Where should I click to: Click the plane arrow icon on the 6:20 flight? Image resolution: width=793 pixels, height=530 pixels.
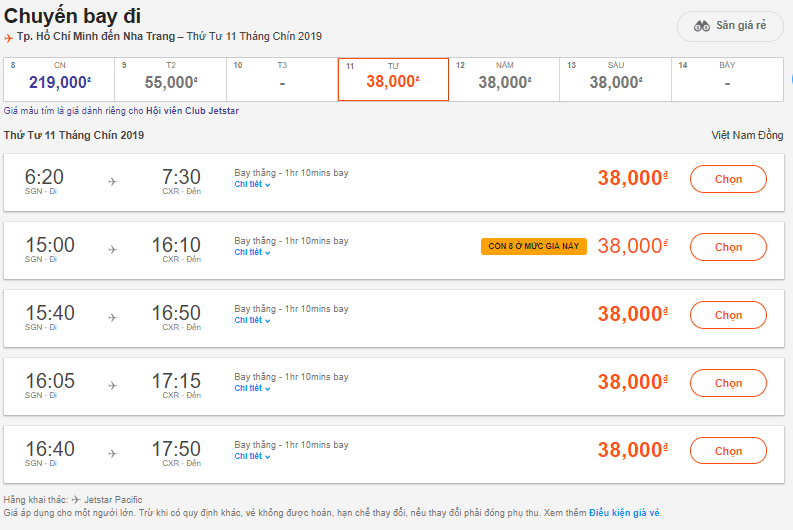pyautogui.click(x=112, y=181)
